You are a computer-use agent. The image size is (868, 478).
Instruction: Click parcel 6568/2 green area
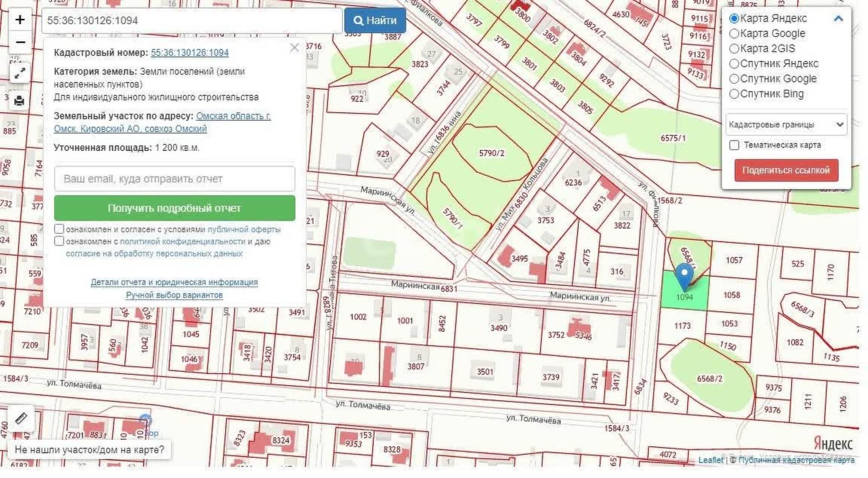pos(710,379)
